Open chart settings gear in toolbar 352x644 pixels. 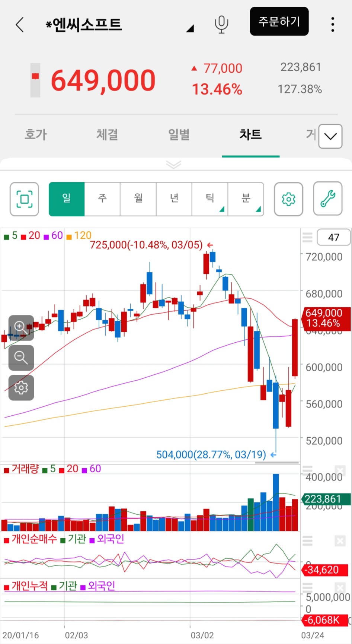pyautogui.click(x=288, y=199)
